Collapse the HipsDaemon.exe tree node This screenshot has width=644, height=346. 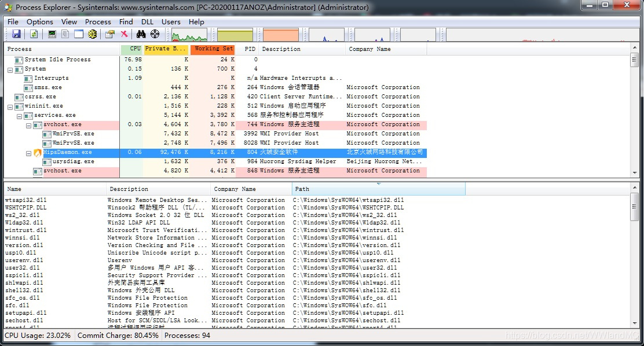29,153
